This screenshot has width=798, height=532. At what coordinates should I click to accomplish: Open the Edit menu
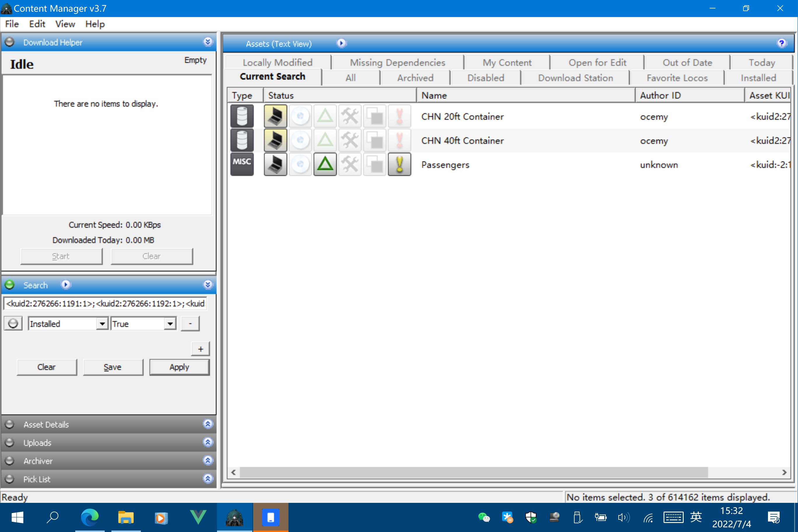tap(37, 24)
